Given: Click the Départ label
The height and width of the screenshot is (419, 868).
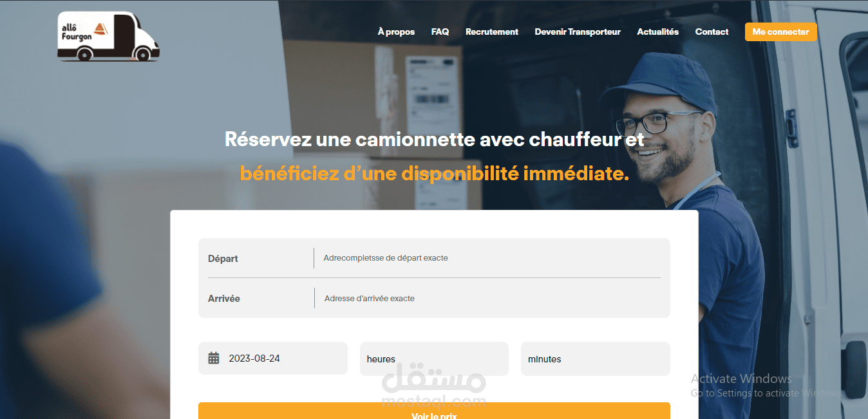Looking at the screenshot, I should coord(223,259).
